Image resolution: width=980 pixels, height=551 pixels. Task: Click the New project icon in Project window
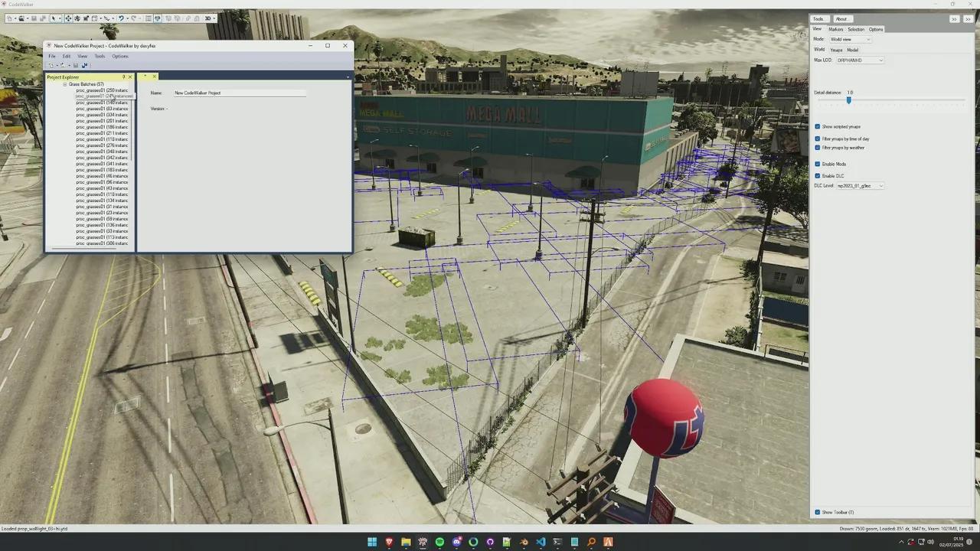point(51,65)
